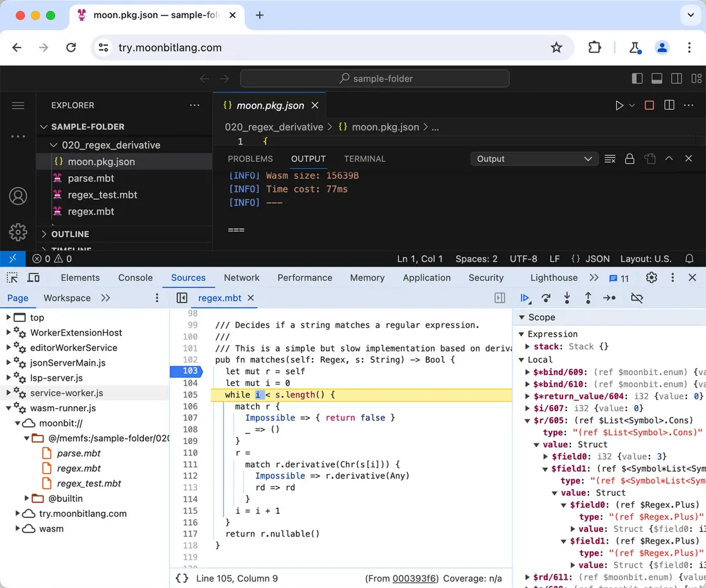Expand the @builtin folder

tap(28, 499)
